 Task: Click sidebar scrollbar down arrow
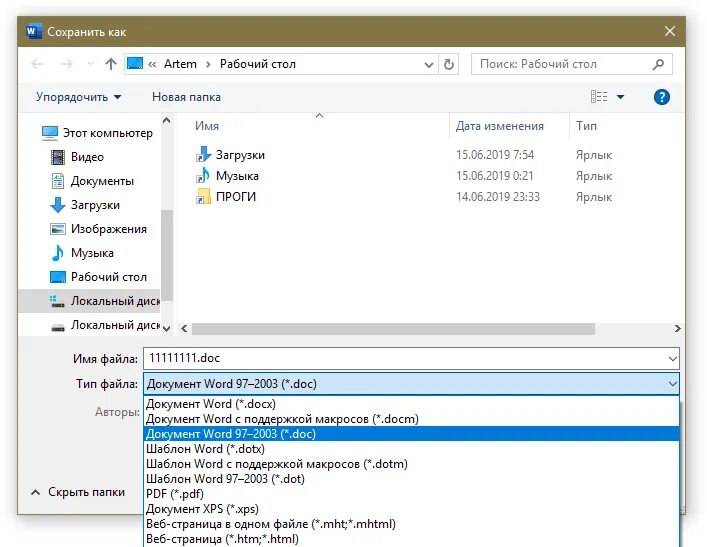[x=166, y=329]
